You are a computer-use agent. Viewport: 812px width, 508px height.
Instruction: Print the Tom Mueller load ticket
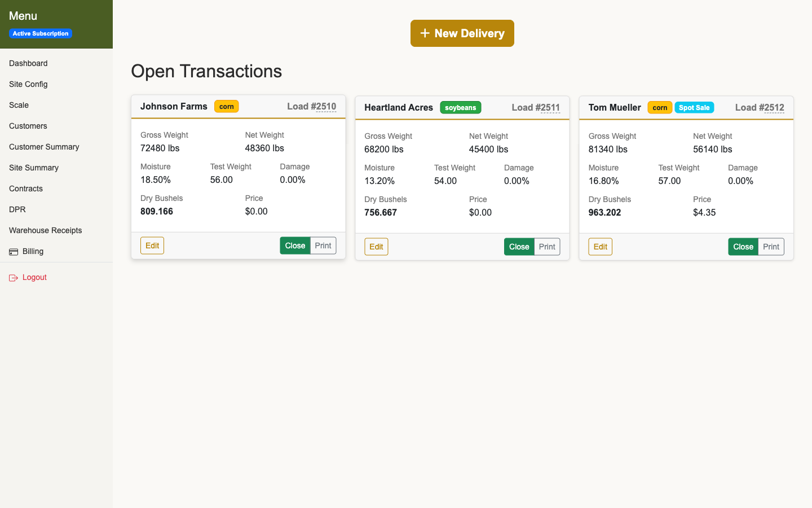click(771, 247)
